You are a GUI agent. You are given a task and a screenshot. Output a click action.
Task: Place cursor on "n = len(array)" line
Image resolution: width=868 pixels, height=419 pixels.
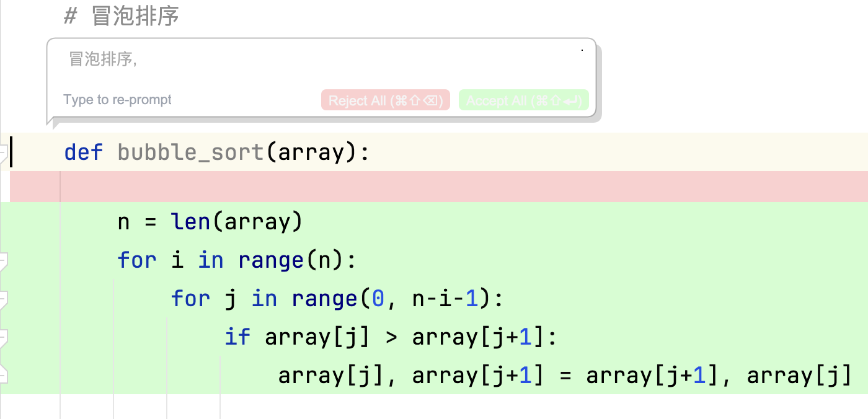pos(210,221)
